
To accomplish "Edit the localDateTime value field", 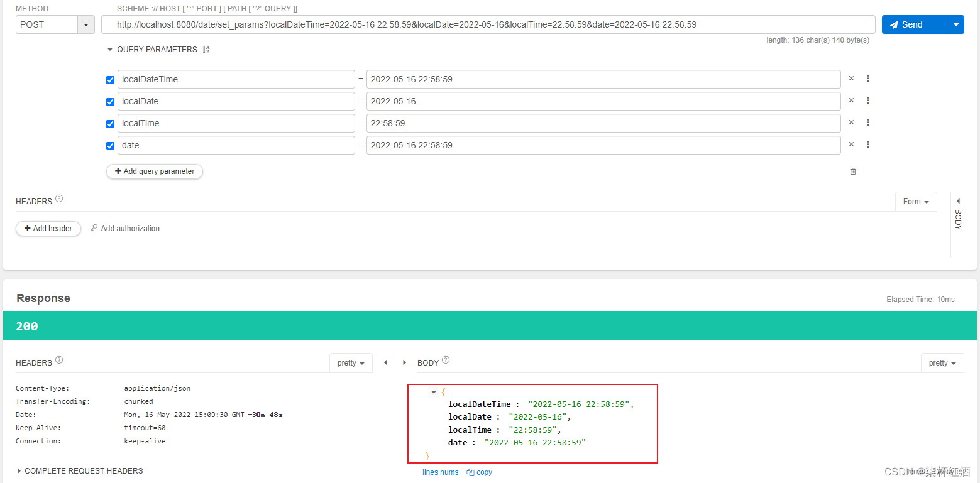I will pyautogui.click(x=603, y=79).
